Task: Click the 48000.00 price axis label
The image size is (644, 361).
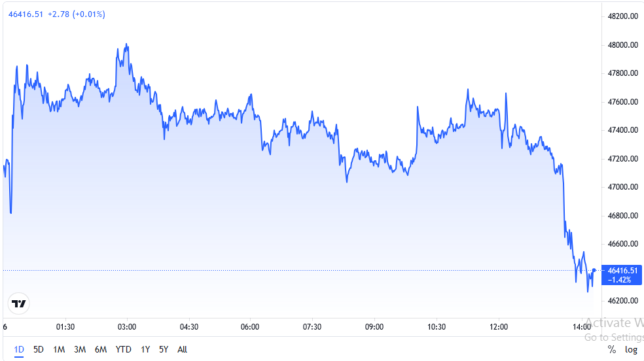Action: point(622,45)
